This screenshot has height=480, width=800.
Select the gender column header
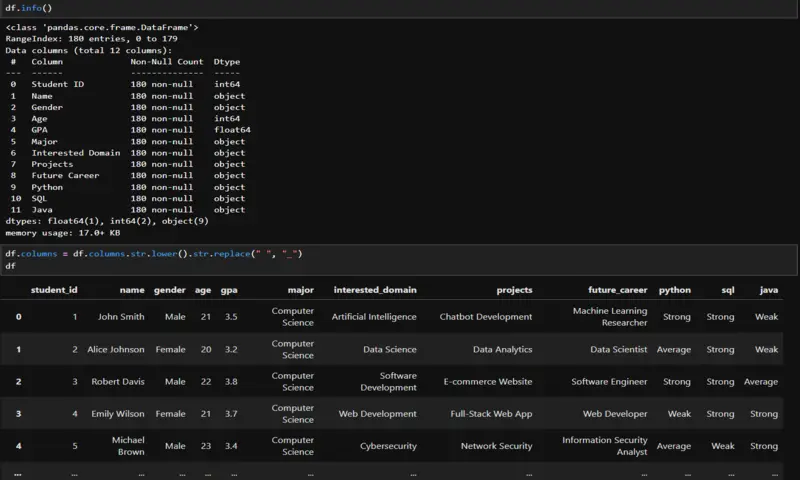(170, 290)
